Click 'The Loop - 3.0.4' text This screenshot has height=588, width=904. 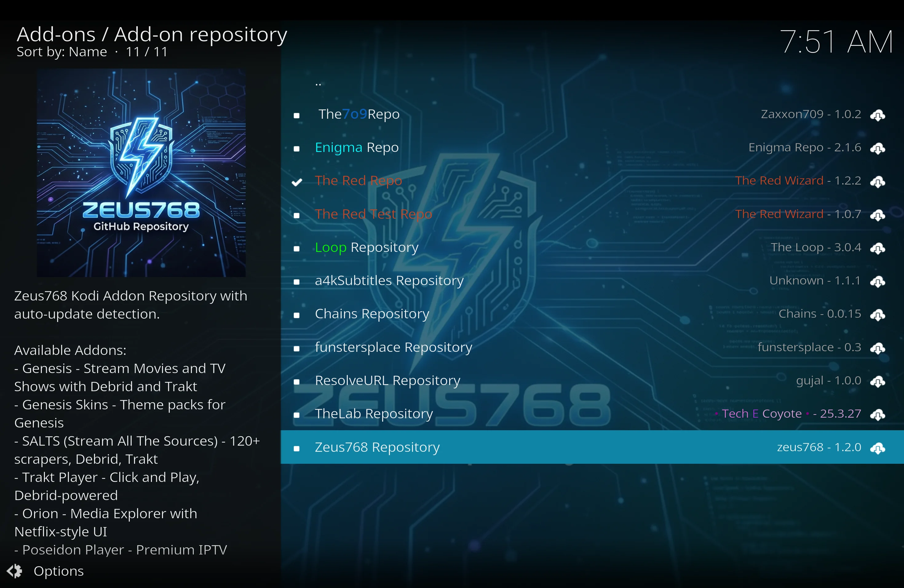(816, 247)
